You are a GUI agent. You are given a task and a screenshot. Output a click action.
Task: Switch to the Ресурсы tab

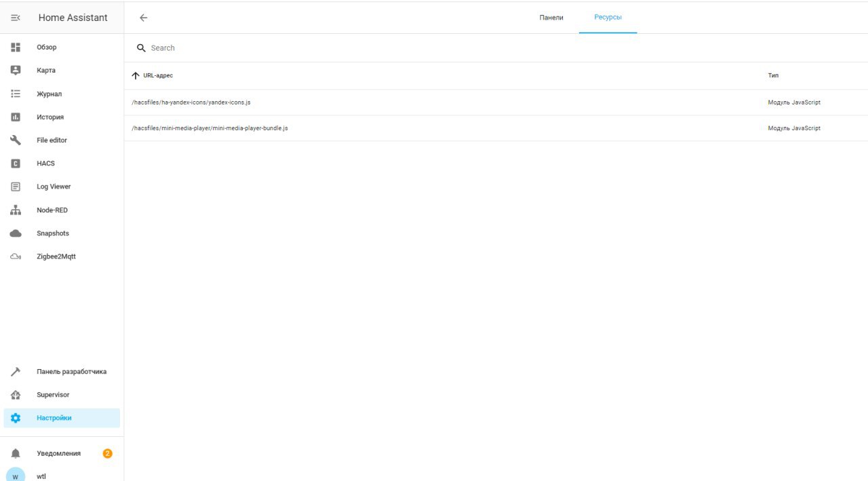[608, 18]
